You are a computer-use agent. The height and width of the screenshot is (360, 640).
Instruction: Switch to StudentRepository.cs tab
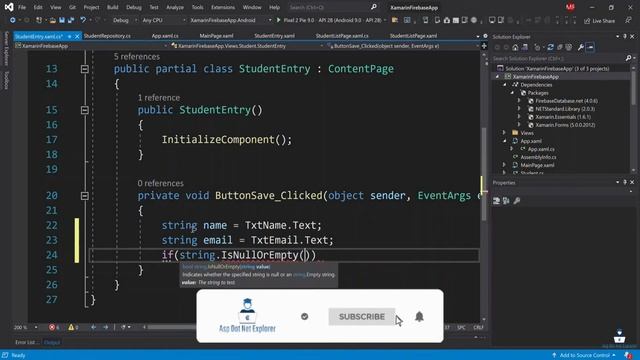pyautogui.click(x=107, y=36)
